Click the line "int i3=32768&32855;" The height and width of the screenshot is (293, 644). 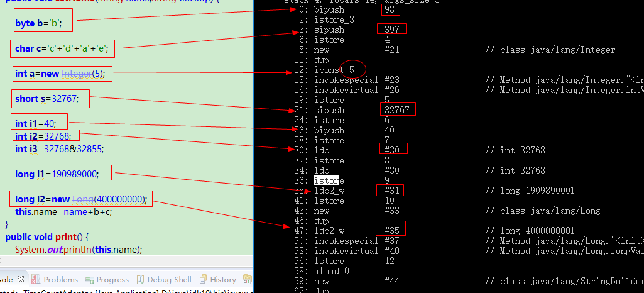tap(60, 149)
